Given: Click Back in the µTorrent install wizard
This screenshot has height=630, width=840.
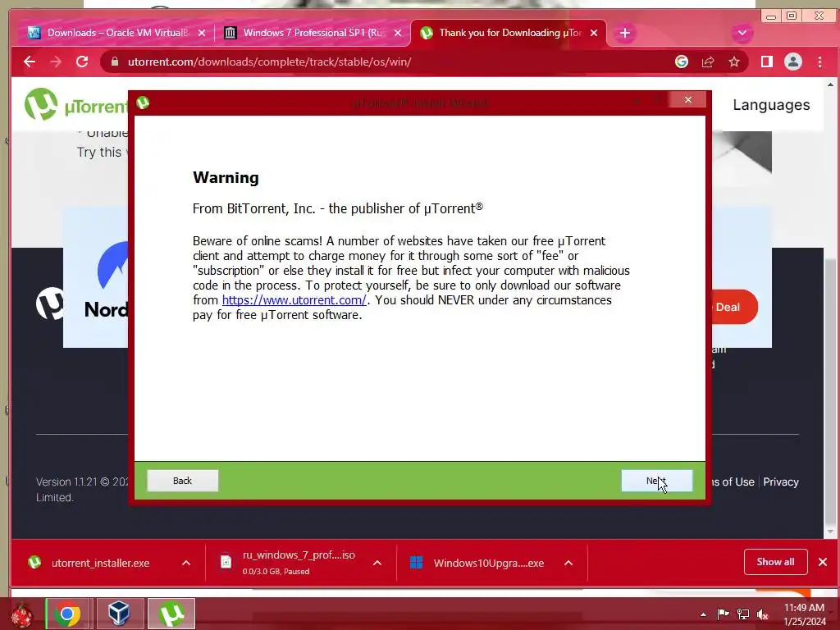Looking at the screenshot, I should (x=183, y=481).
